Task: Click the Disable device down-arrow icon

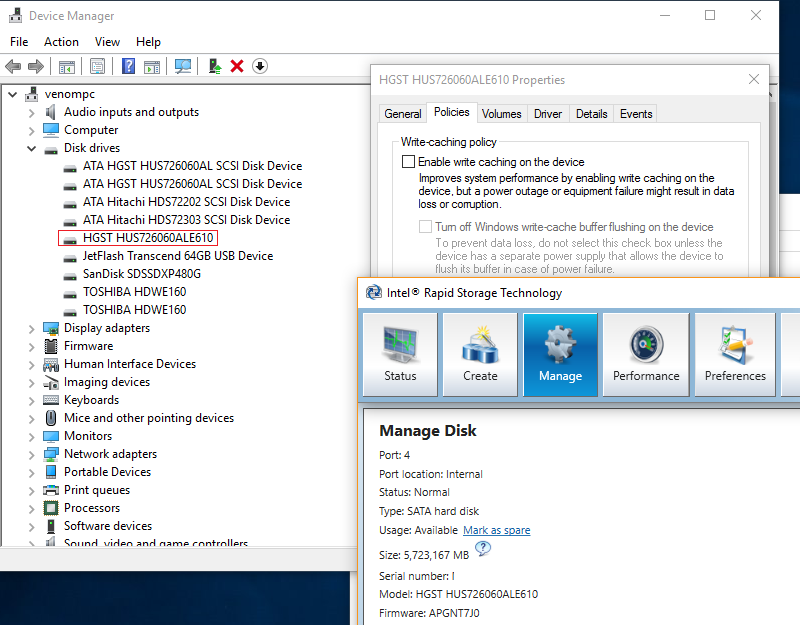Action: (260, 66)
